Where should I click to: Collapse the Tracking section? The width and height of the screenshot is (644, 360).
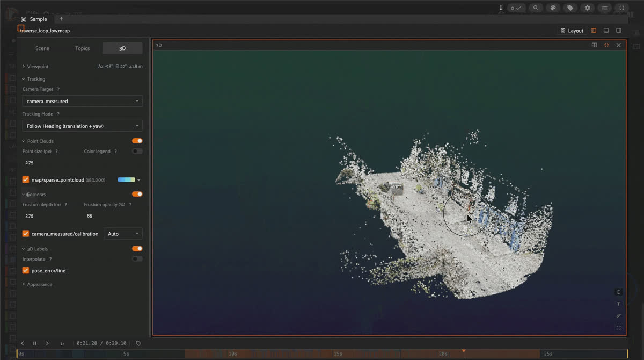pos(36,79)
